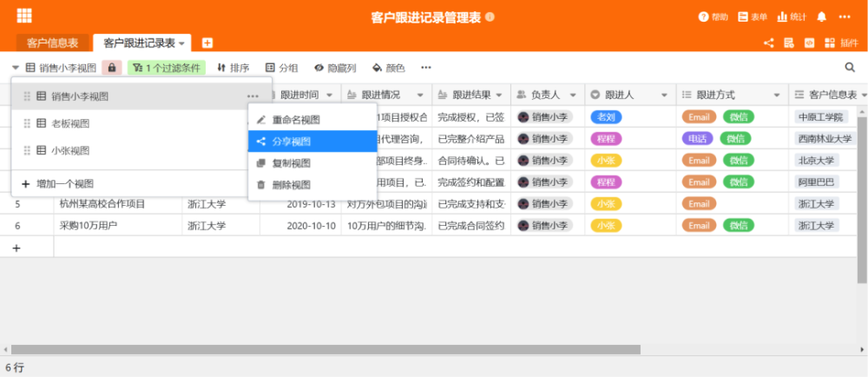Screen dimensions: 868x377
Task: Expand the 跟进时间 column dropdown arrow
Action: point(331,95)
